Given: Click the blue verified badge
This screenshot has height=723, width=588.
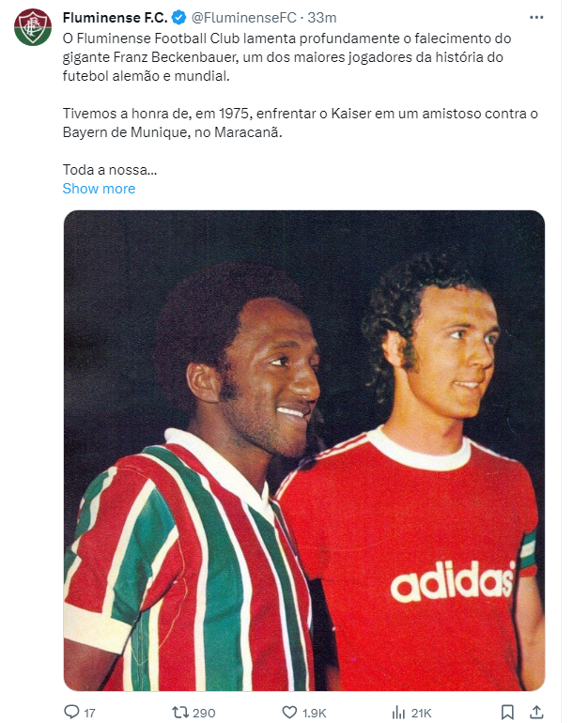Looking at the screenshot, I should click(x=178, y=18).
